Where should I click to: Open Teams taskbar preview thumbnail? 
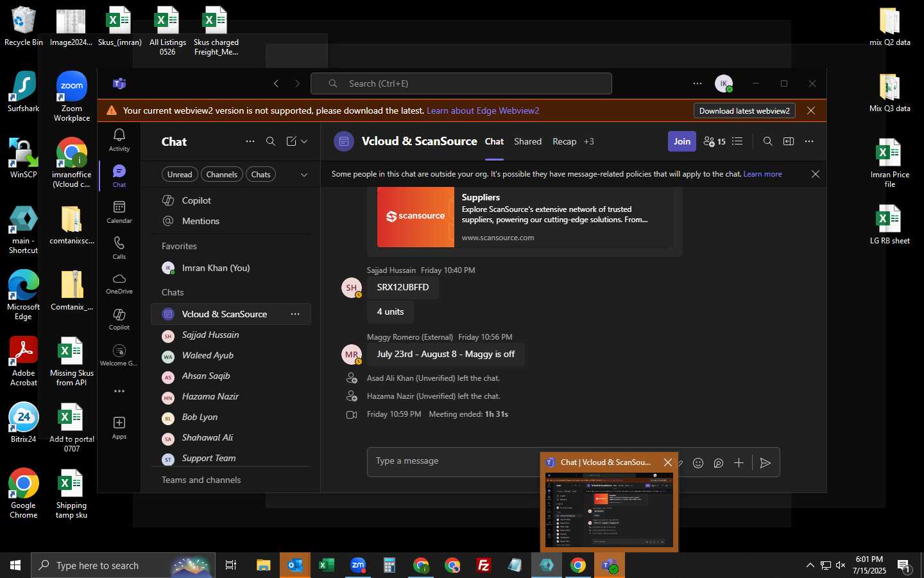click(x=609, y=511)
